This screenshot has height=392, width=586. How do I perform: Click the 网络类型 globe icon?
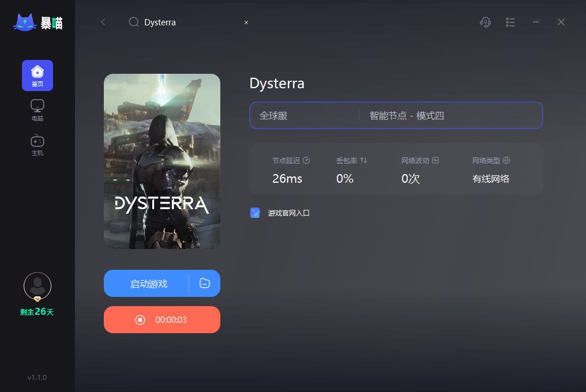coord(506,160)
